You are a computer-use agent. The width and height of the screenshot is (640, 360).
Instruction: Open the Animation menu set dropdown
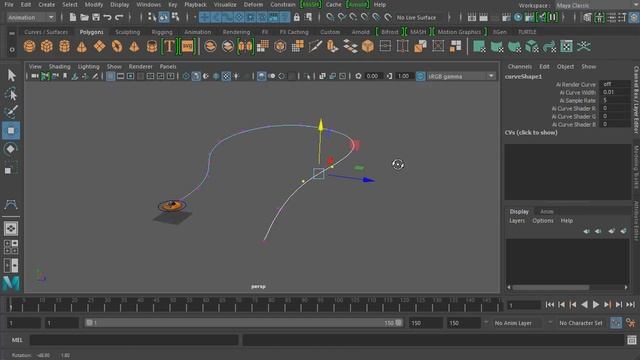[x=31, y=17]
